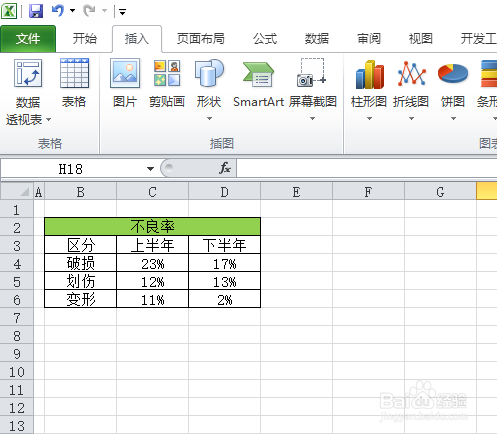Select all cells with corner button

pyautogui.click(x=17, y=191)
